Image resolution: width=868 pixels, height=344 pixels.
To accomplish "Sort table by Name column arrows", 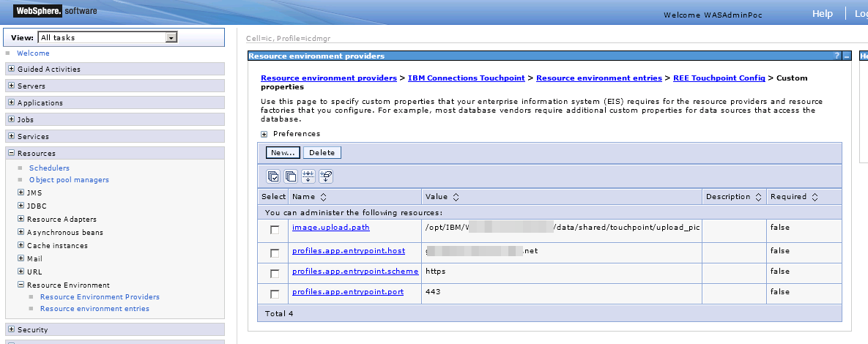I will point(324,197).
